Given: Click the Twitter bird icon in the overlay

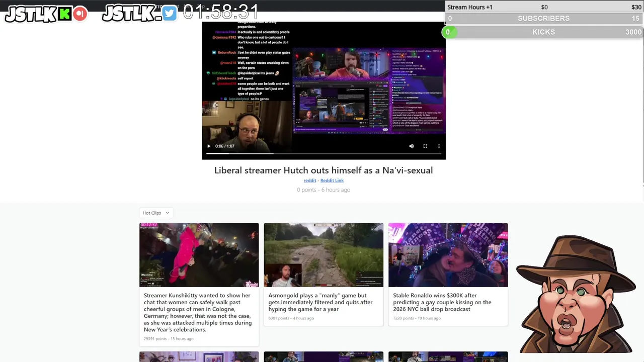Looking at the screenshot, I should [170, 14].
